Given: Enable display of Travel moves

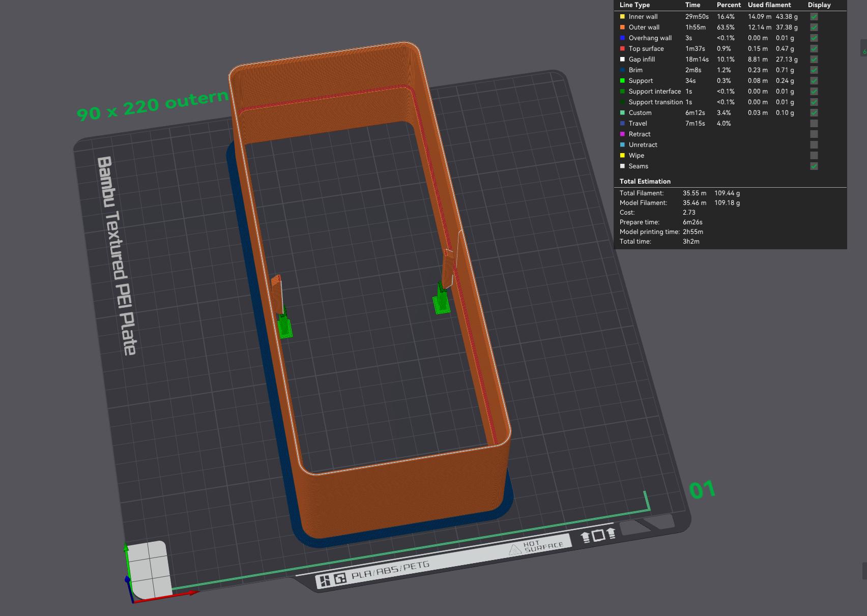Looking at the screenshot, I should 814,124.
